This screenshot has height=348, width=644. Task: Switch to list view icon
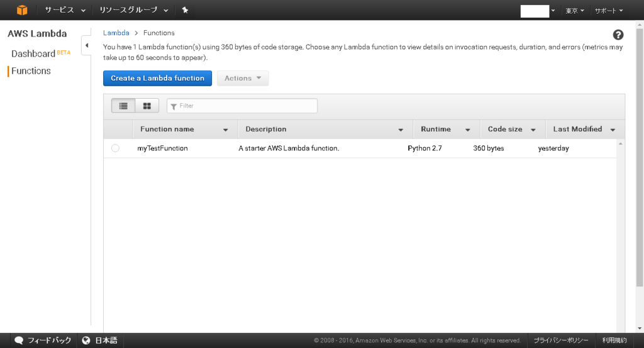coord(123,106)
